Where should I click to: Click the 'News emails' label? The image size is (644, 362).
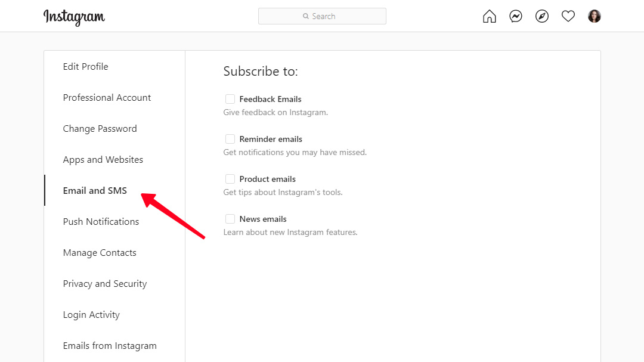(263, 219)
